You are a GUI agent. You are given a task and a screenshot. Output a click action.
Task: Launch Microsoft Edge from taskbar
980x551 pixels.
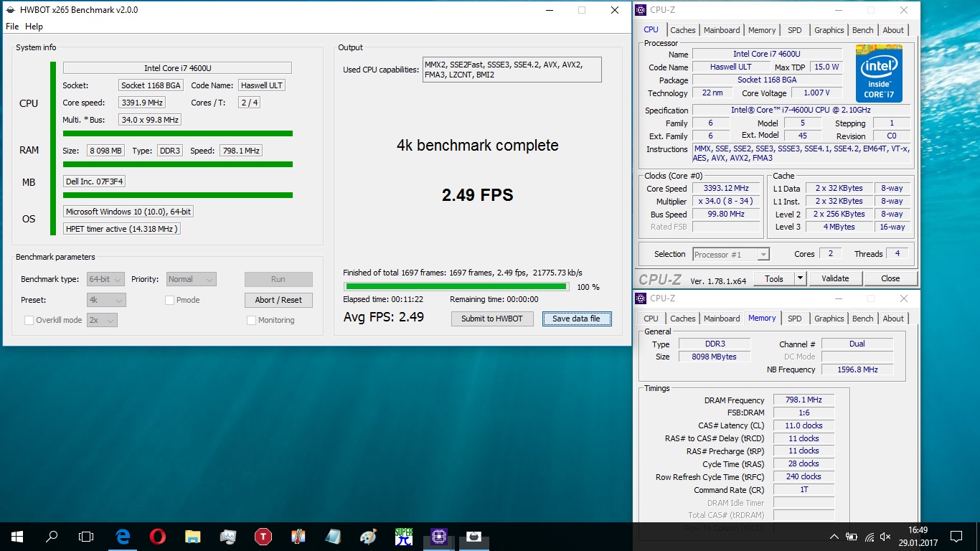coord(123,536)
